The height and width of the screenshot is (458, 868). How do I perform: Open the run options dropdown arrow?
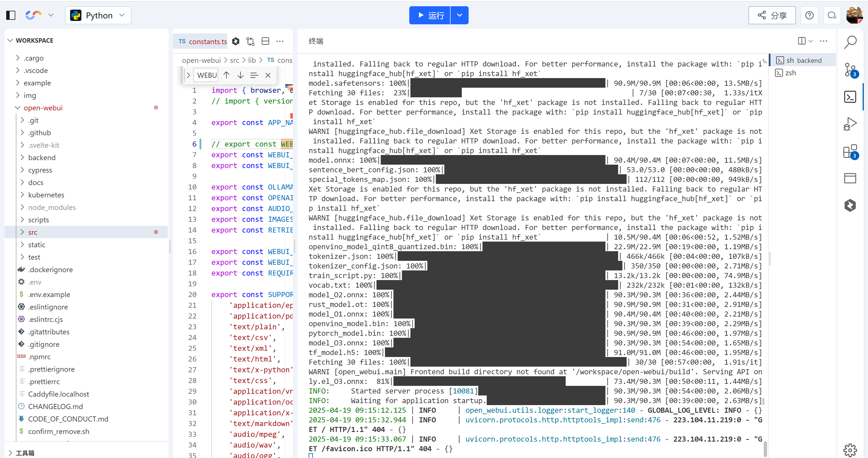(x=459, y=15)
